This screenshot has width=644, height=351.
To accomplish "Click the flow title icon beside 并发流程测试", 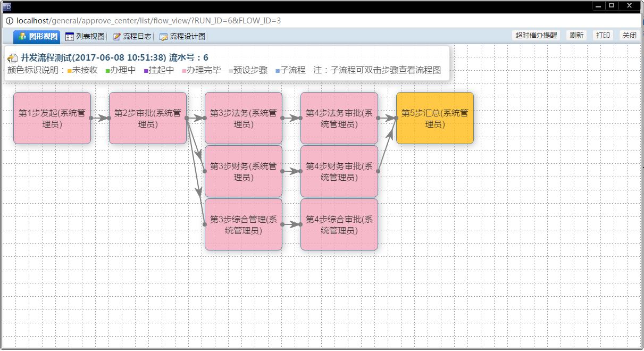I will coord(13,58).
